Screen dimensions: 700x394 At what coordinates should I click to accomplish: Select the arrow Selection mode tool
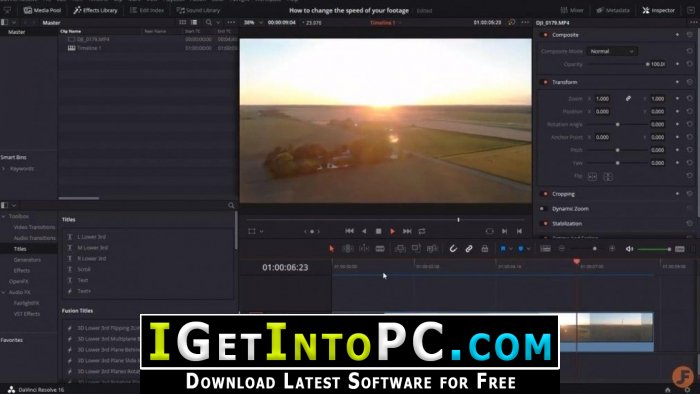331,249
